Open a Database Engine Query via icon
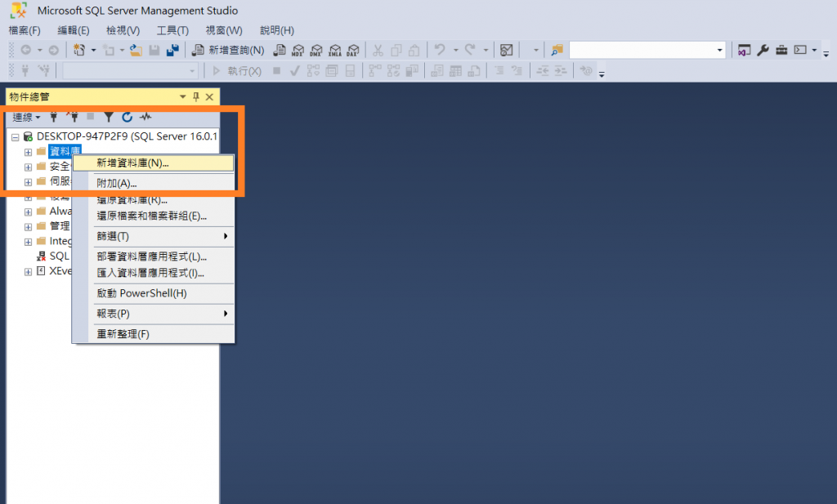 pos(280,50)
